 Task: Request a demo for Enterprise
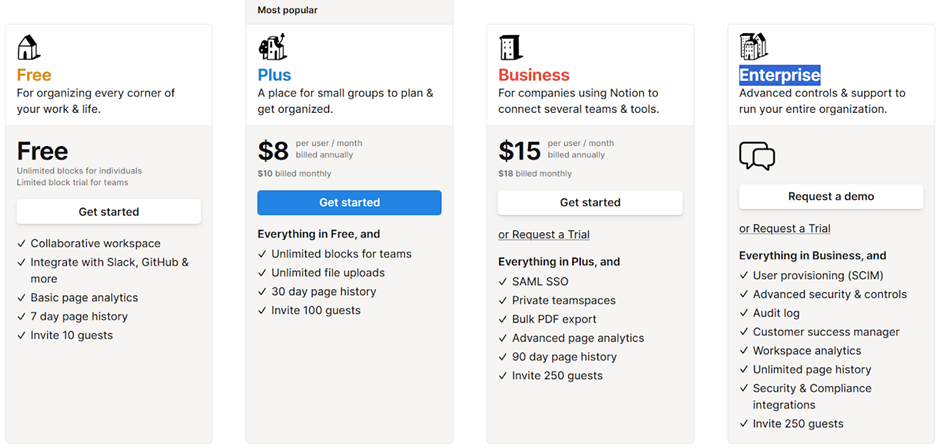tap(830, 197)
